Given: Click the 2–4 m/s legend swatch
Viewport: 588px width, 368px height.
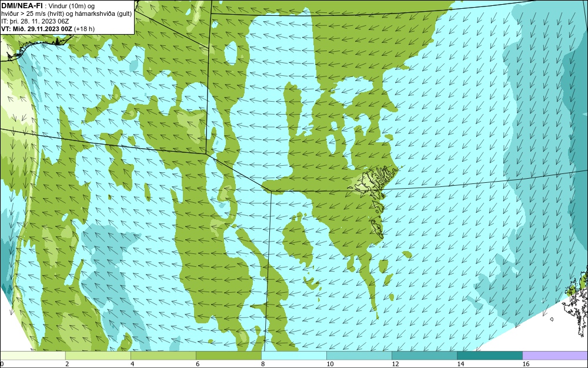Looking at the screenshot, I should coord(98,356).
